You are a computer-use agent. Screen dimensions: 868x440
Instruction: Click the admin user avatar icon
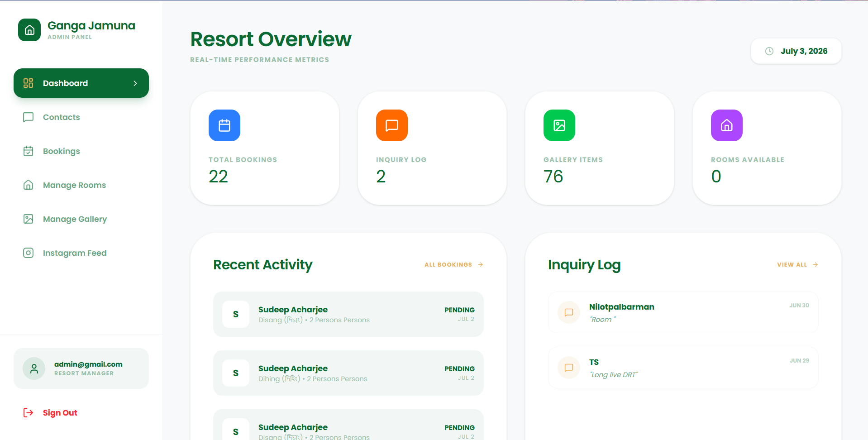pos(34,368)
